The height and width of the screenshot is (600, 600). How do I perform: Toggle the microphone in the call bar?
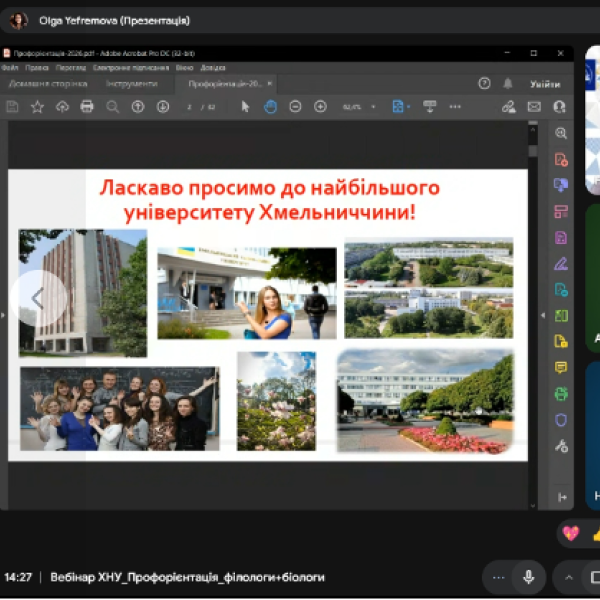pyautogui.click(x=528, y=577)
